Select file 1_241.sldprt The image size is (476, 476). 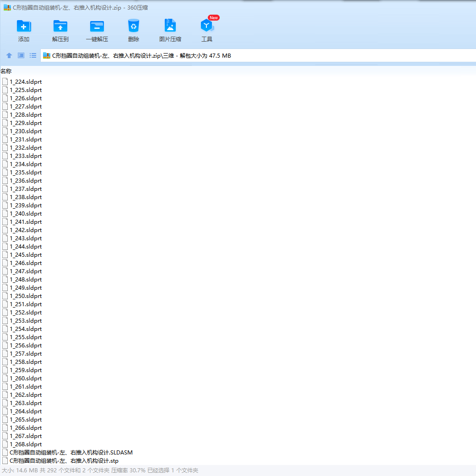26,222
